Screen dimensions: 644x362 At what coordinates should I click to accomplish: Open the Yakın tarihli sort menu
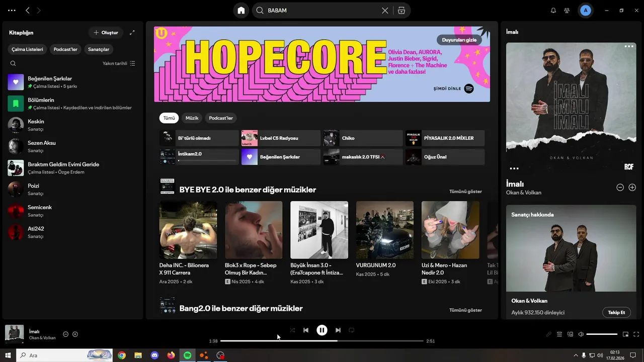[x=119, y=63]
